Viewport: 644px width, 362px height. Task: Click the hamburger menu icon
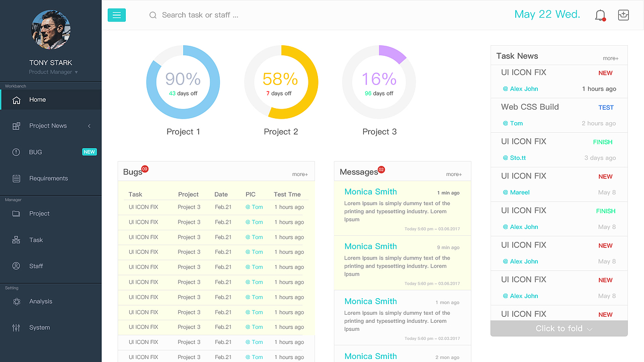point(117,15)
